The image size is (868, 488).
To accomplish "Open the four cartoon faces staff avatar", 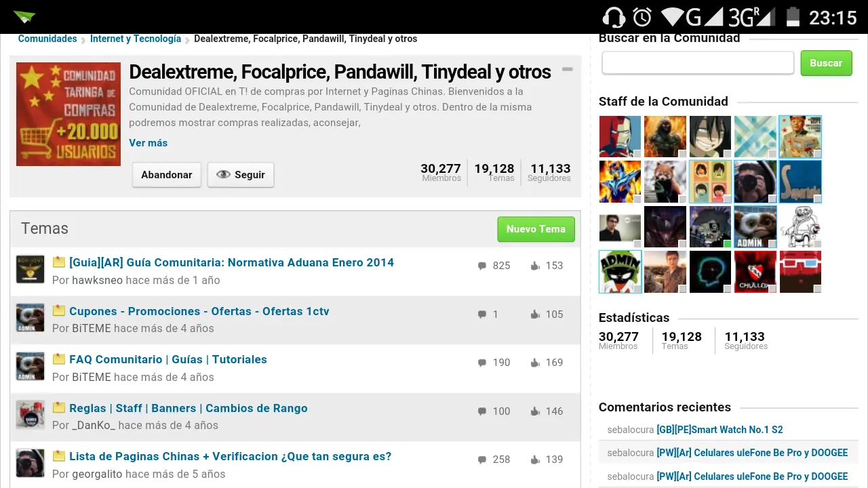I will click(710, 182).
